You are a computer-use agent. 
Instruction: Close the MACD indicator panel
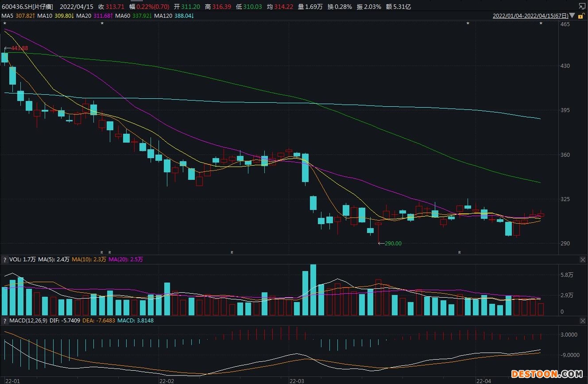tap(583, 320)
